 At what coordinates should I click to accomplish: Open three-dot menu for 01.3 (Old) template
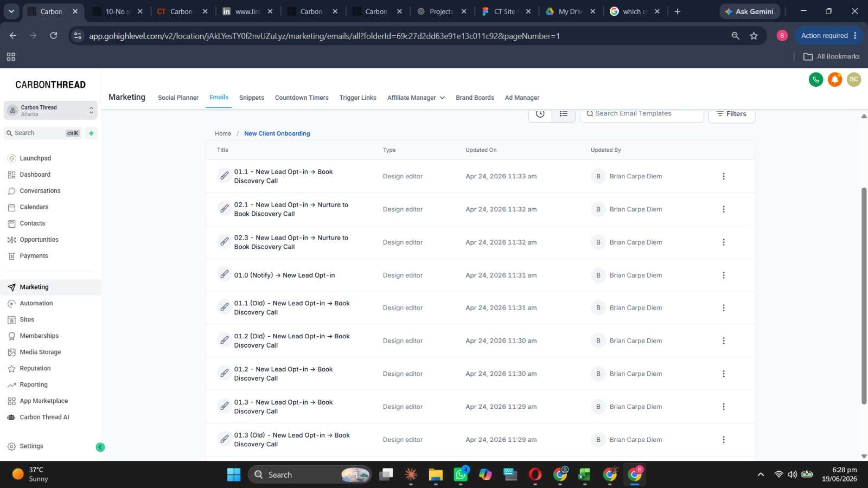(723, 440)
